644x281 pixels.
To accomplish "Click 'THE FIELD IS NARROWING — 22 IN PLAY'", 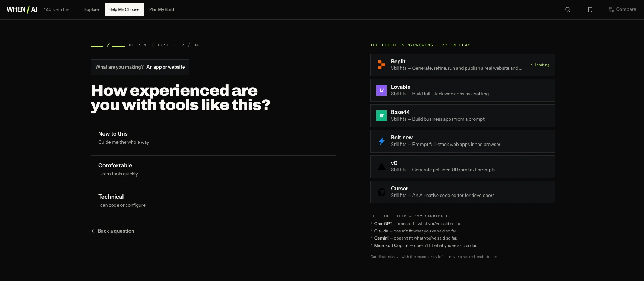I will (x=420, y=45).
